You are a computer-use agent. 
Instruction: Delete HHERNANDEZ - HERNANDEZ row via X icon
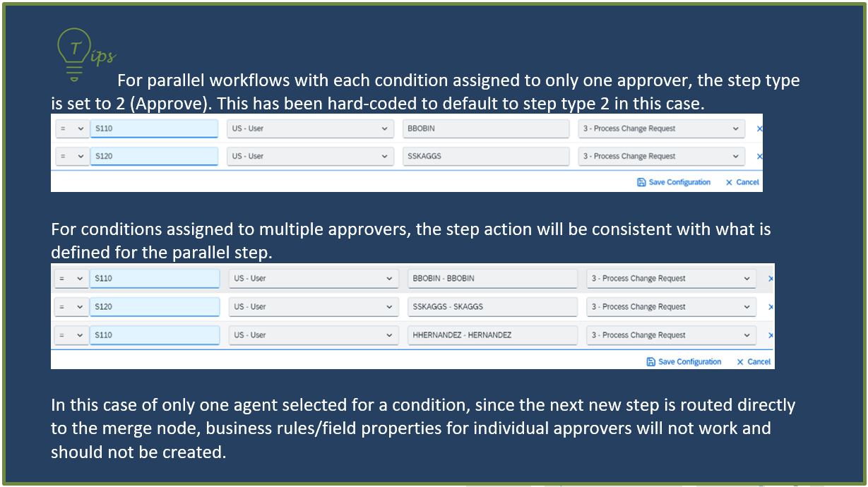tap(771, 335)
